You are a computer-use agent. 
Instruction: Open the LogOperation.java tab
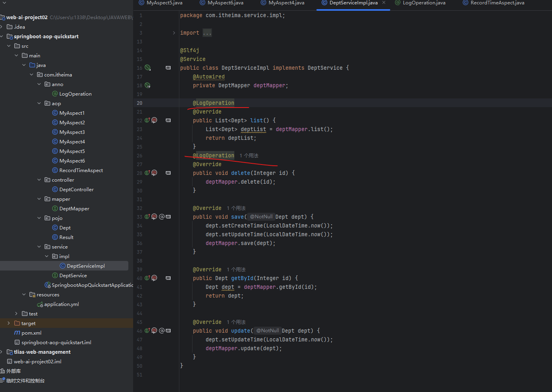pos(420,3)
